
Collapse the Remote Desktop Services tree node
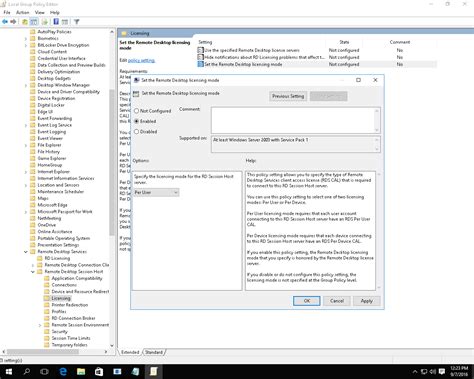26,252
